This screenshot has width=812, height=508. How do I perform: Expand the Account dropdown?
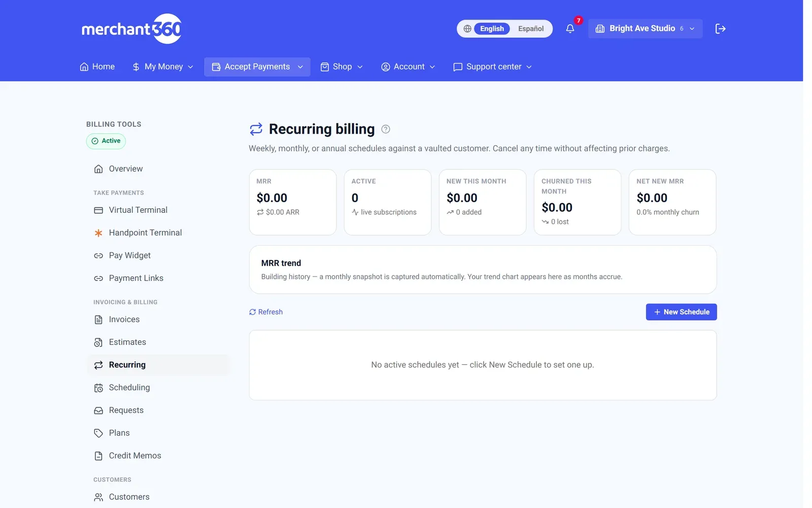(408, 67)
